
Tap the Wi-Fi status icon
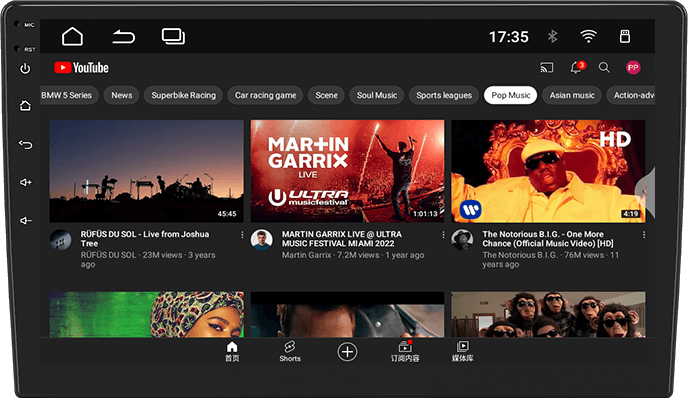coord(588,36)
